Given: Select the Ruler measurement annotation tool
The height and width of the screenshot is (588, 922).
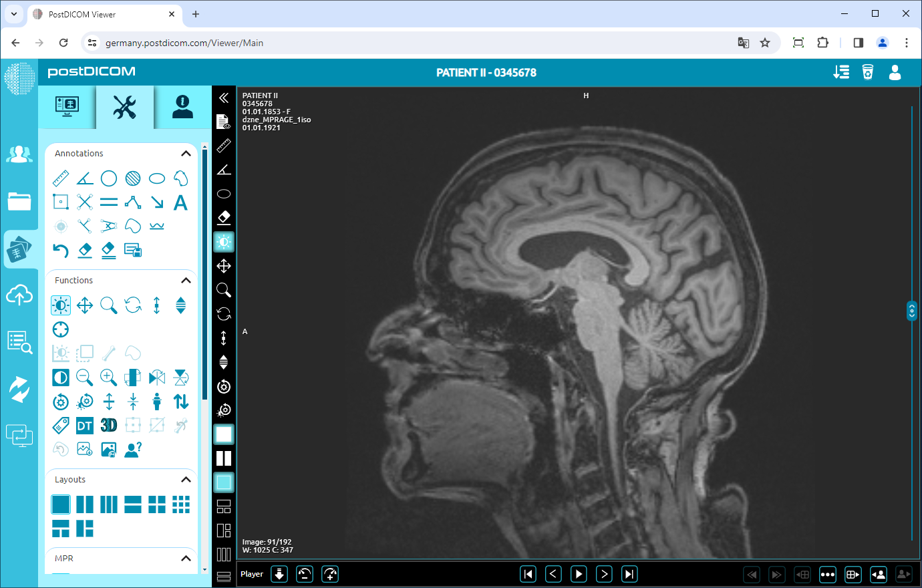Looking at the screenshot, I should (x=60, y=178).
